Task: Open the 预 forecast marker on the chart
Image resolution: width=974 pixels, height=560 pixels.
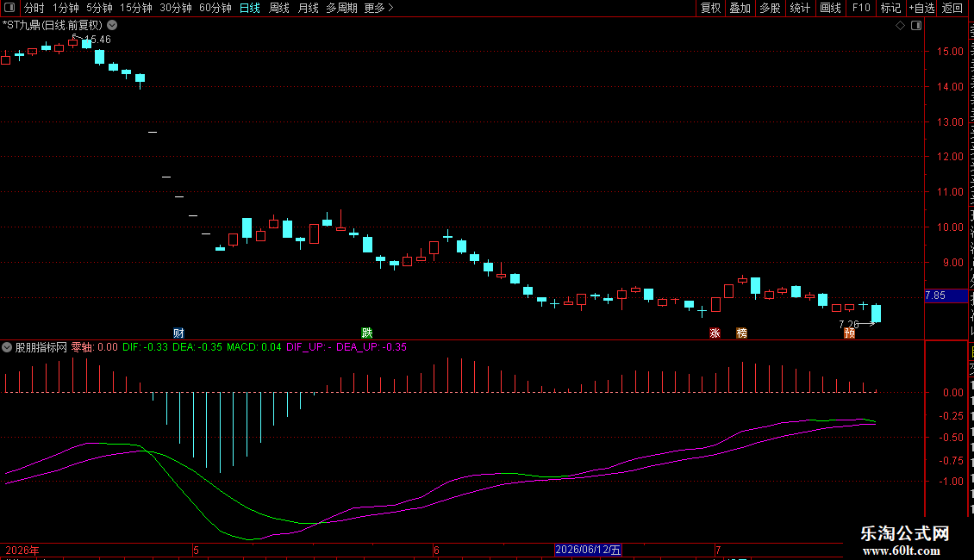Action: point(849,333)
